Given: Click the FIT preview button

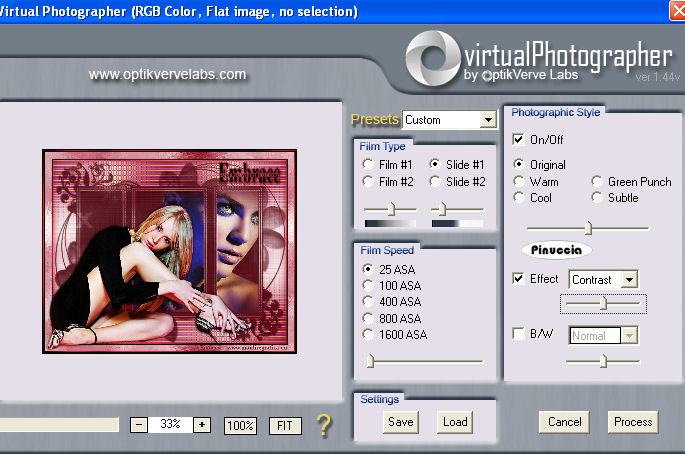Looking at the screenshot, I should click(x=285, y=426).
